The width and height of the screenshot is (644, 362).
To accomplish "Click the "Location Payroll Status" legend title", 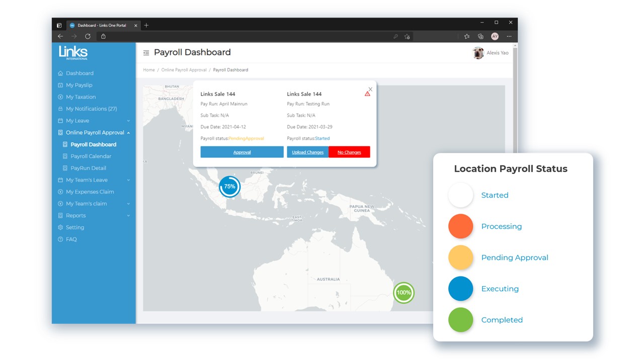I will coord(511,169).
